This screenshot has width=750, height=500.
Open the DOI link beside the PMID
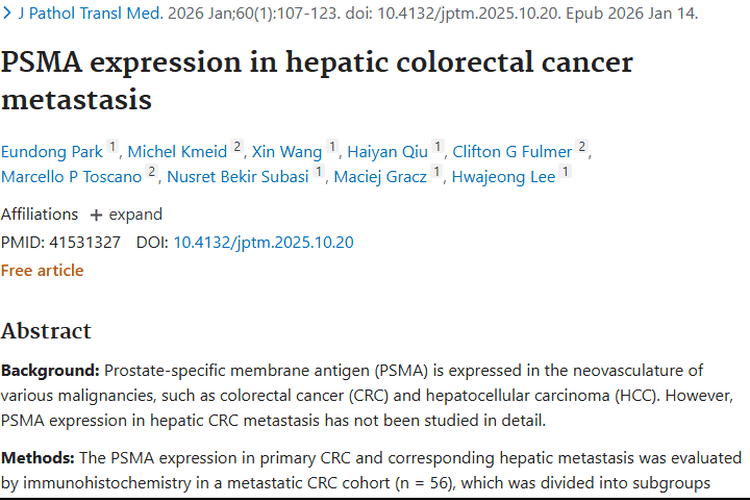click(x=263, y=242)
